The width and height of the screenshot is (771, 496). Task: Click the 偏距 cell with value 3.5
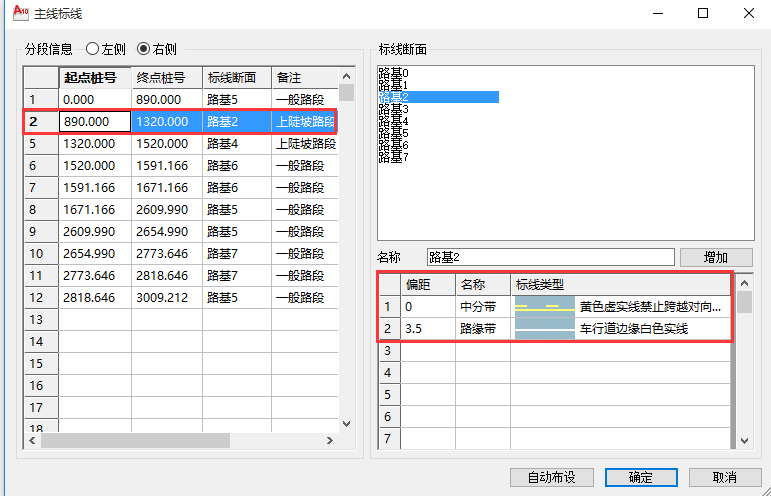427,329
